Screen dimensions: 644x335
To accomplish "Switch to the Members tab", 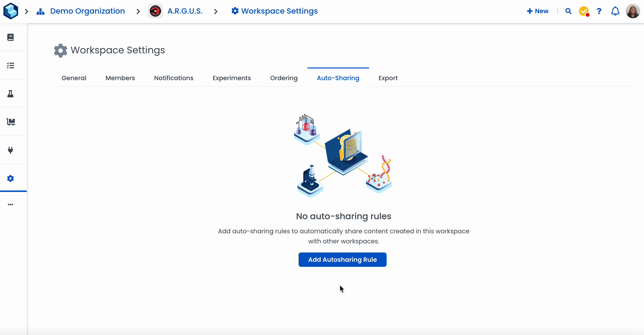I will [120, 78].
